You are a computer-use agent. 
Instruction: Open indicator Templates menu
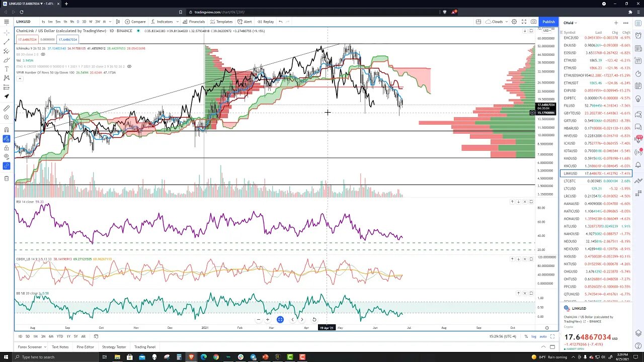pos(221,22)
